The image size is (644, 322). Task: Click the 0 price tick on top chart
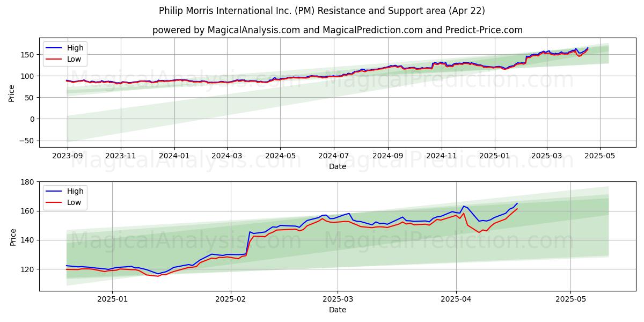click(33, 119)
